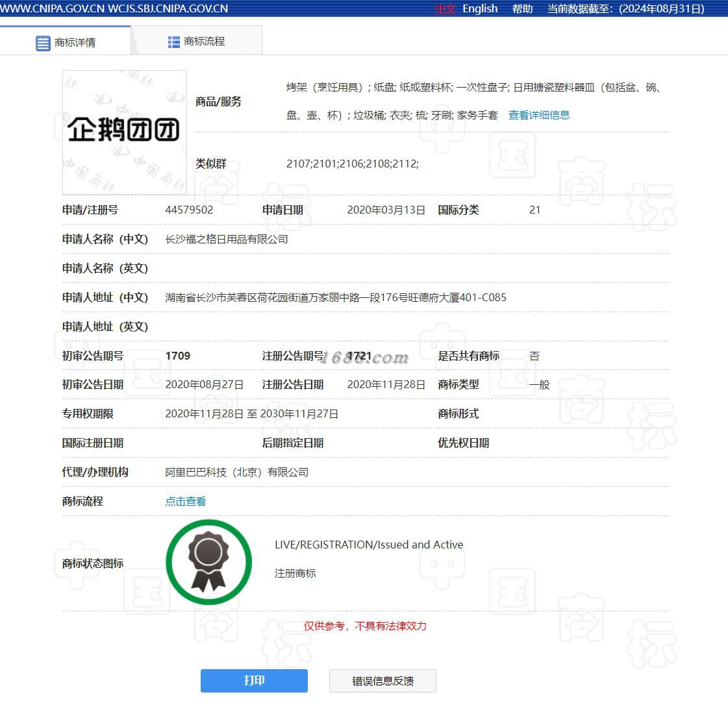Select the applicant address starting with 湖南省长沙市
The width and height of the screenshot is (728, 712).
click(x=336, y=297)
